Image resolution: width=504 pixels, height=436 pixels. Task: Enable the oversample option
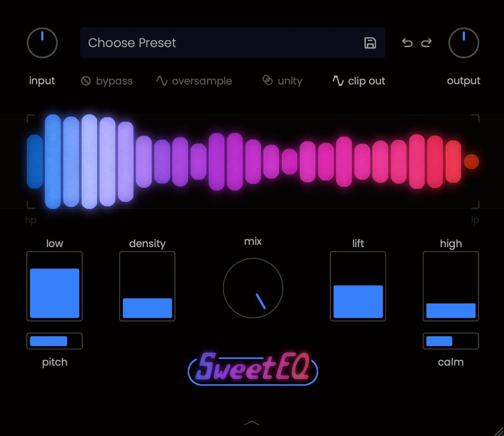pyautogui.click(x=194, y=81)
